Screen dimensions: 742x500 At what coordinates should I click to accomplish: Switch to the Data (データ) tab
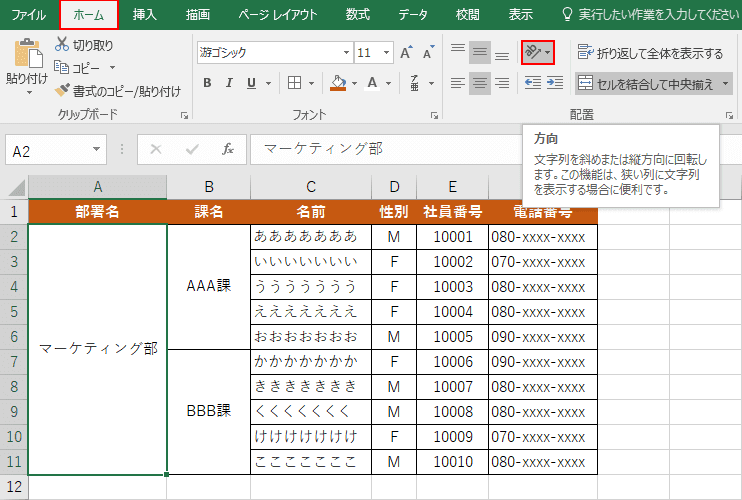pyautogui.click(x=413, y=15)
